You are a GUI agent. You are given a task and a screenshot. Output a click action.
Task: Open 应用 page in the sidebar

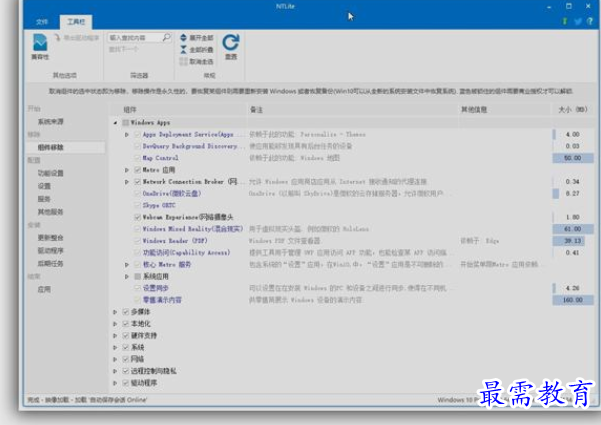pos(44,289)
